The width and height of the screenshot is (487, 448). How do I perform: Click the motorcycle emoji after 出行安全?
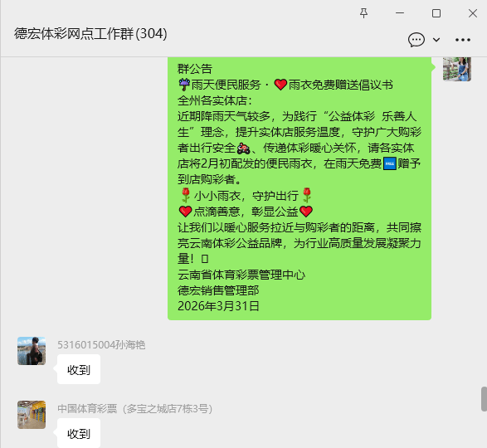coord(243,148)
